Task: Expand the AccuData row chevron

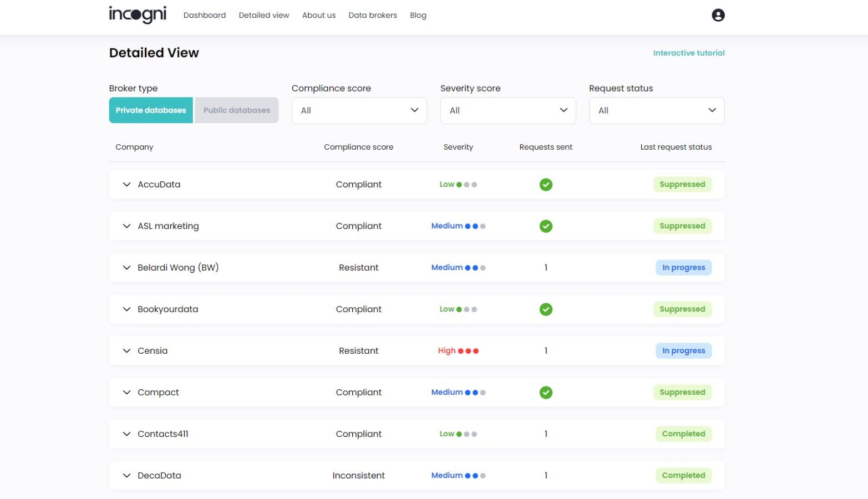Action: click(126, 185)
